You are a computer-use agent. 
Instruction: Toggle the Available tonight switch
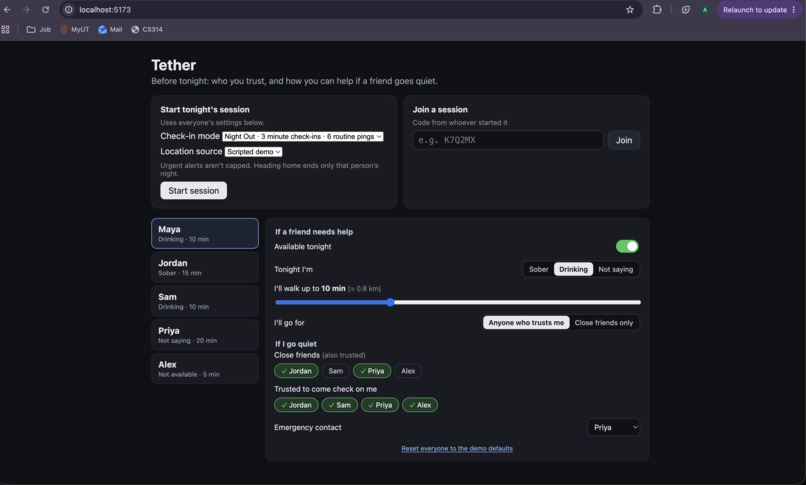(x=627, y=247)
